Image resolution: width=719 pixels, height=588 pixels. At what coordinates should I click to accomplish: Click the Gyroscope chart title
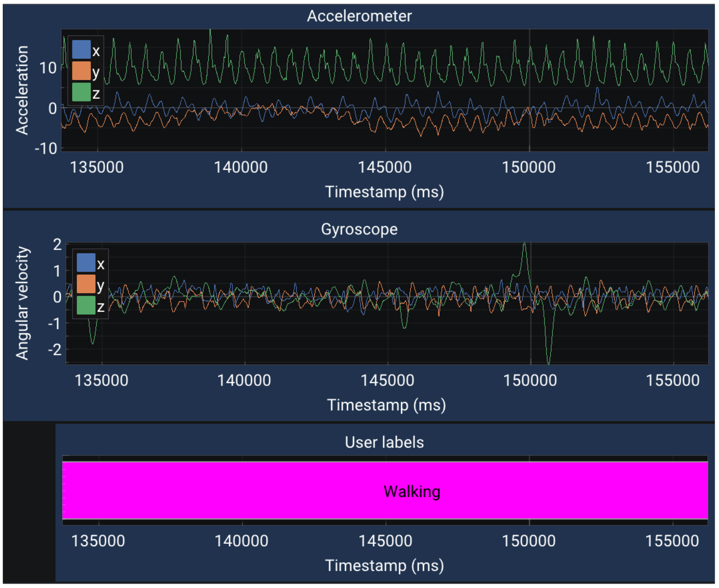pyautogui.click(x=359, y=229)
